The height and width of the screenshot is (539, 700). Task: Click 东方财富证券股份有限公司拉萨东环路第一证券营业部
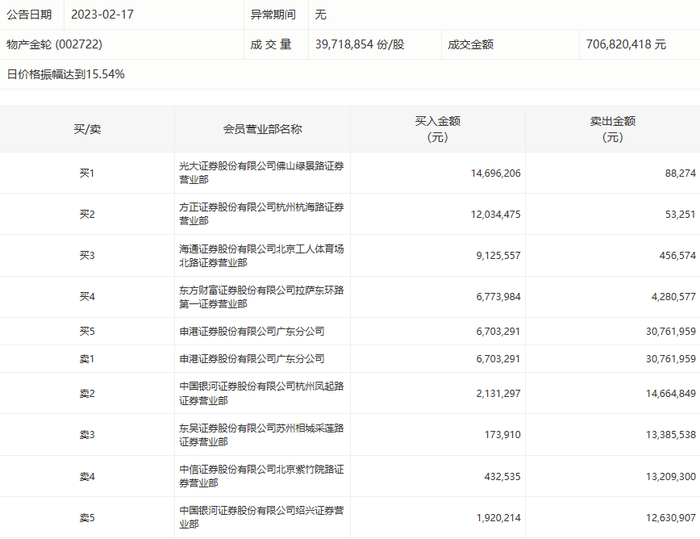pyautogui.click(x=262, y=297)
